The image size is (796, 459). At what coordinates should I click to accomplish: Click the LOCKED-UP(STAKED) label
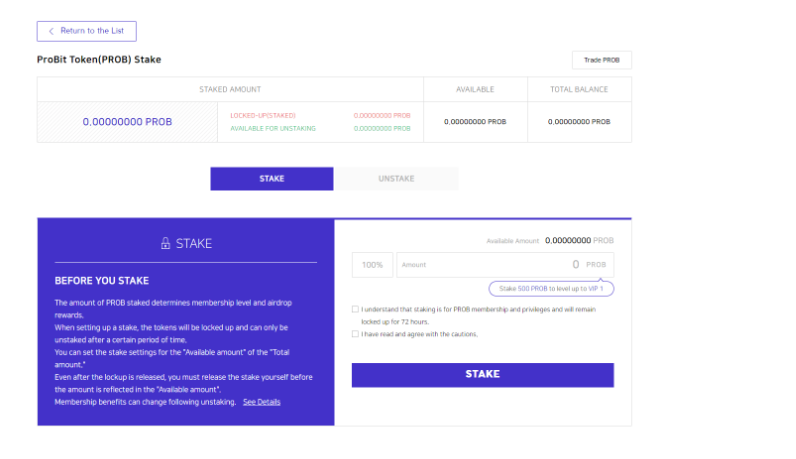click(263, 116)
